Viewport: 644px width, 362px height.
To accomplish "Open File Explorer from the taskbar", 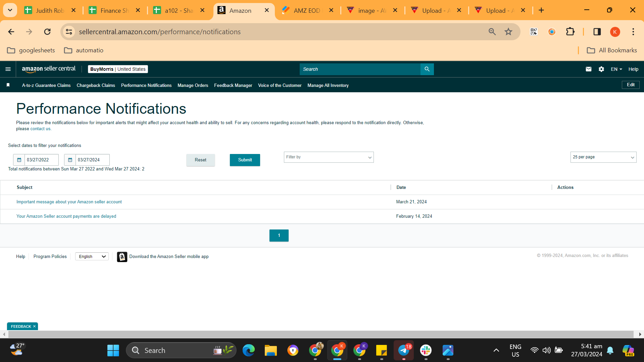I will point(271,351).
